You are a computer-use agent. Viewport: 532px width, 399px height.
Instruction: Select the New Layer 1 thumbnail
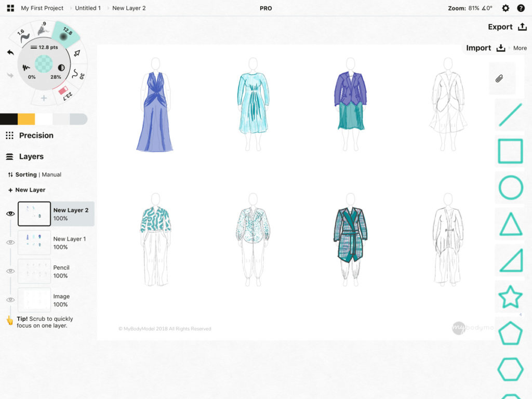click(x=34, y=242)
